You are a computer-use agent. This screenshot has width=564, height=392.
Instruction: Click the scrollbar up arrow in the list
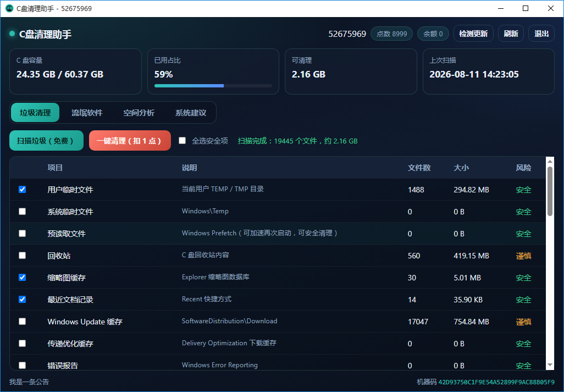tap(550, 161)
